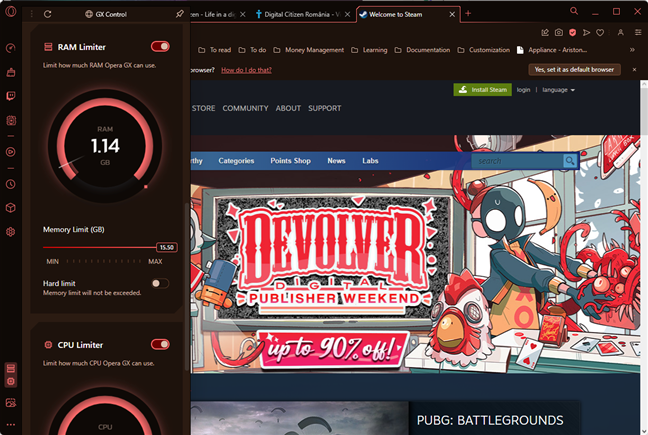Screen dimensions: 648x435
Task: Turn off the CPU Limiter switch
Action: point(160,344)
